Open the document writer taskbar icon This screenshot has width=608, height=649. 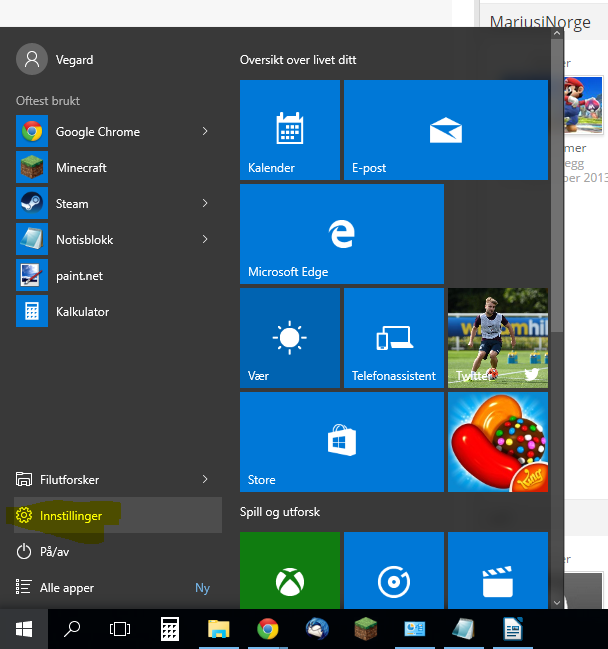512,629
